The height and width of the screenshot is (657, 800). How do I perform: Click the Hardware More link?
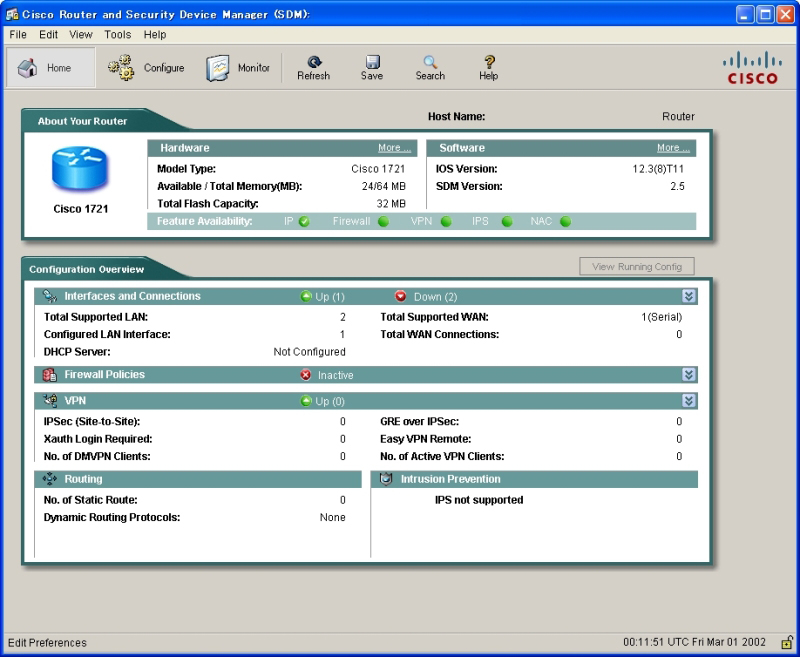(x=394, y=148)
